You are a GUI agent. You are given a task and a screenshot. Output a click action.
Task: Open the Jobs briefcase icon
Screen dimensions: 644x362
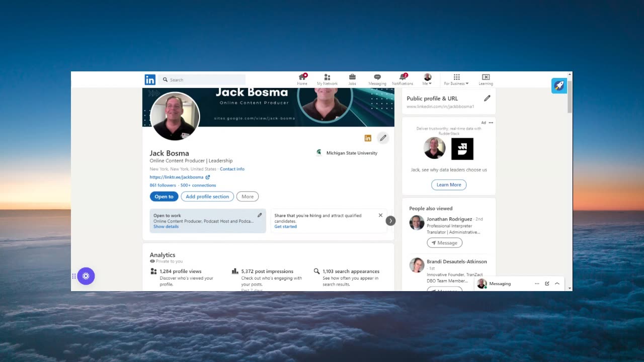(352, 79)
